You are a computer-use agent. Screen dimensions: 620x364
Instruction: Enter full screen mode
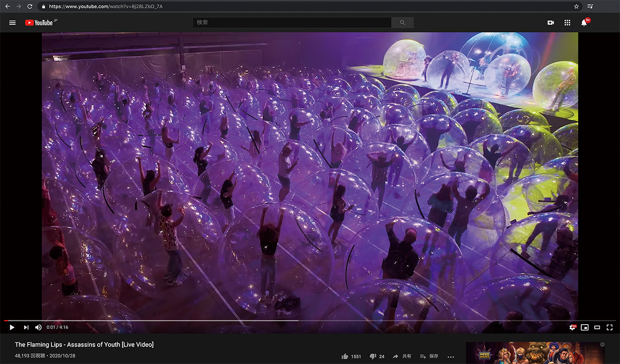[x=610, y=327]
